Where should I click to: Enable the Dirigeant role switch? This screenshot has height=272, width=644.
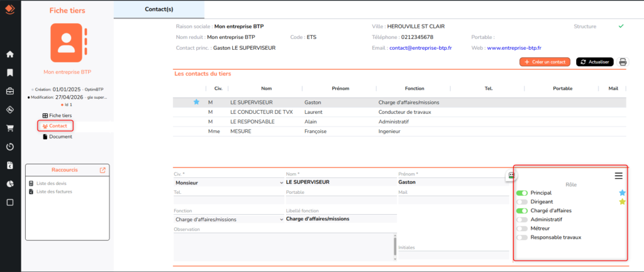click(522, 201)
